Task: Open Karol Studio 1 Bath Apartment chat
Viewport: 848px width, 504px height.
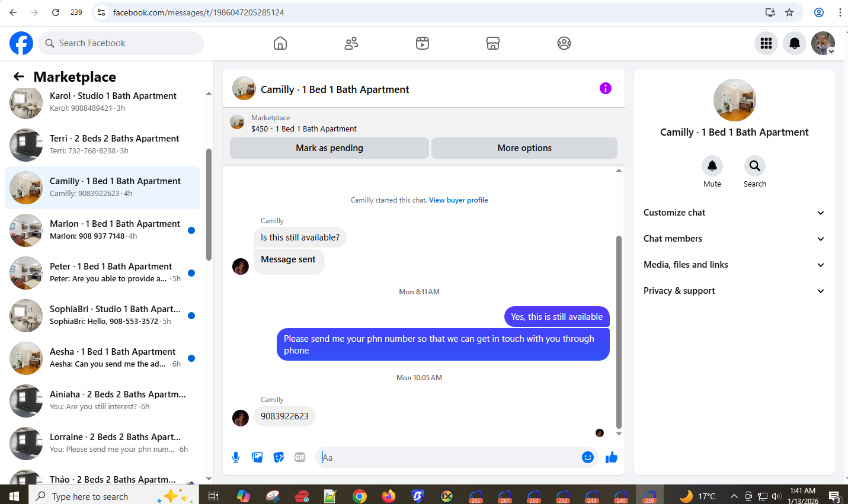Action: pos(102,102)
